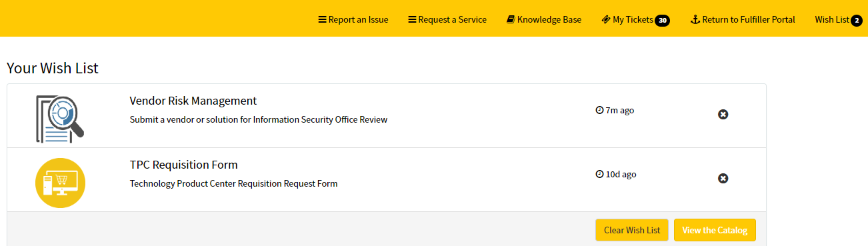The height and width of the screenshot is (246, 868).
Task: Click the clock icon beside 10d ago
Action: tap(599, 175)
